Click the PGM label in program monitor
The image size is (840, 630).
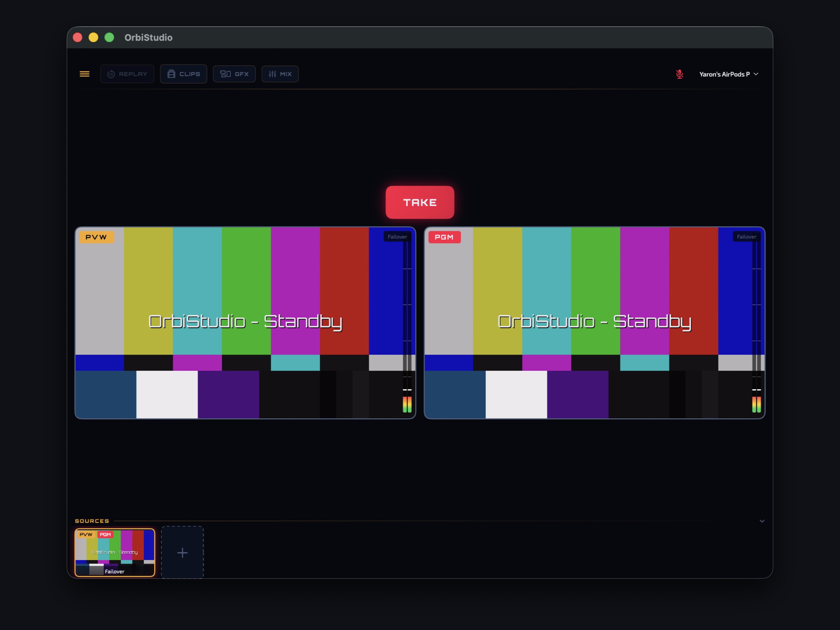tap(444, 237)
